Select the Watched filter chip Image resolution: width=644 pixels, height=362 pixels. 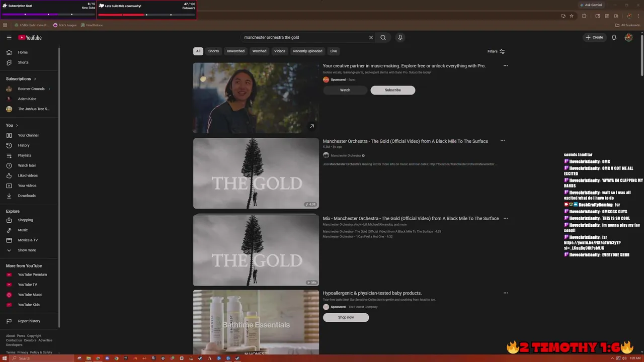click(259, 51)
